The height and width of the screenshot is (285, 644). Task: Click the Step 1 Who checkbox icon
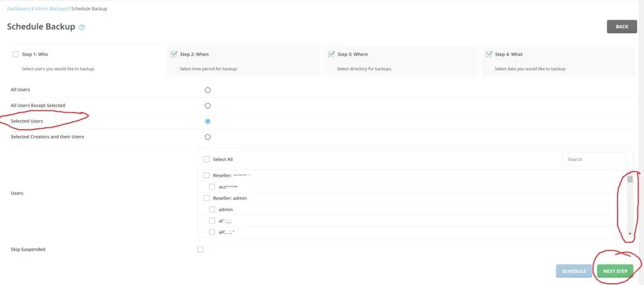pyautogui.click(x=16, y=54)
